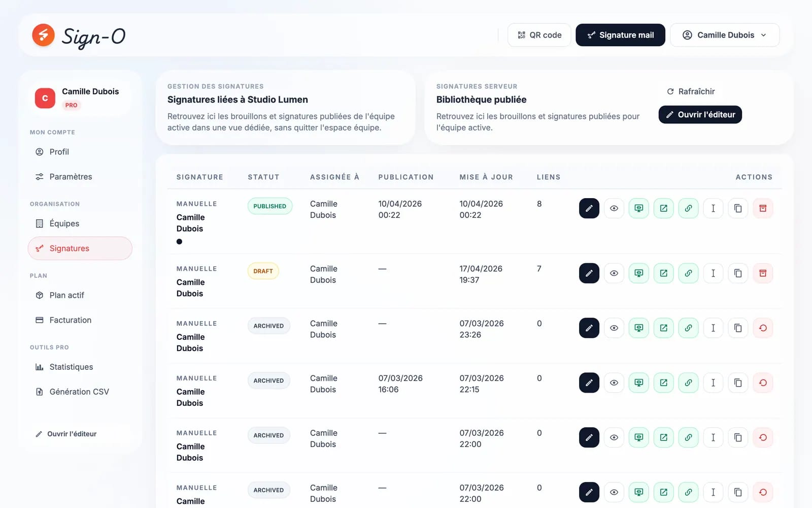Open the QR code button
812x508 pixels.
point(539,35)
